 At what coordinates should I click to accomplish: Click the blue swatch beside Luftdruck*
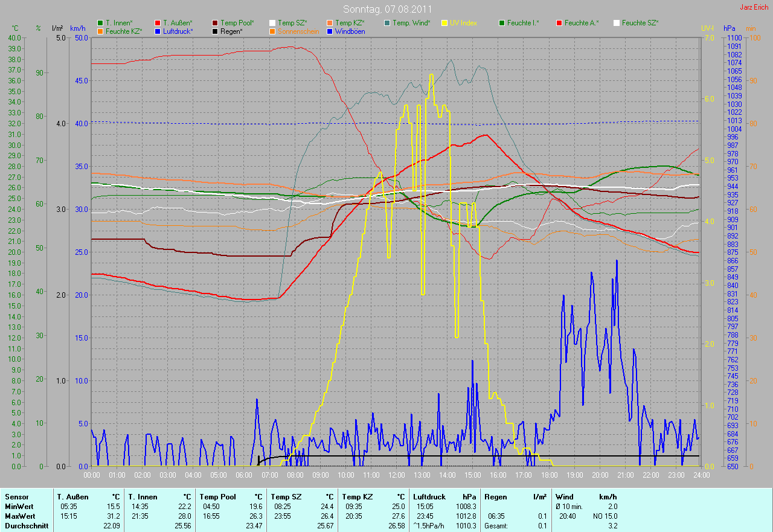(158, 31)
